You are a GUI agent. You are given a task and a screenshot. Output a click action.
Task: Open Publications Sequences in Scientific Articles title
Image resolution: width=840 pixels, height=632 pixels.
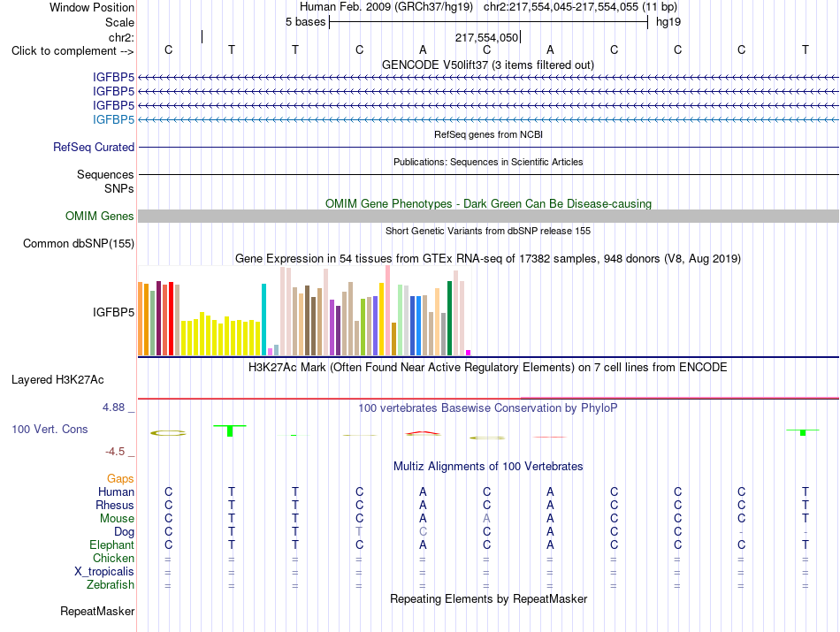click(488, 162)
